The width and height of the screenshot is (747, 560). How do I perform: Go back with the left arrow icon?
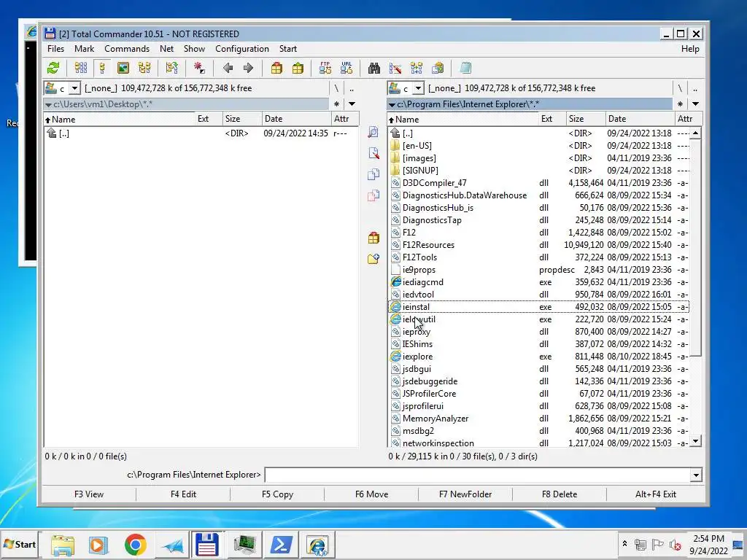click(228, 68)
